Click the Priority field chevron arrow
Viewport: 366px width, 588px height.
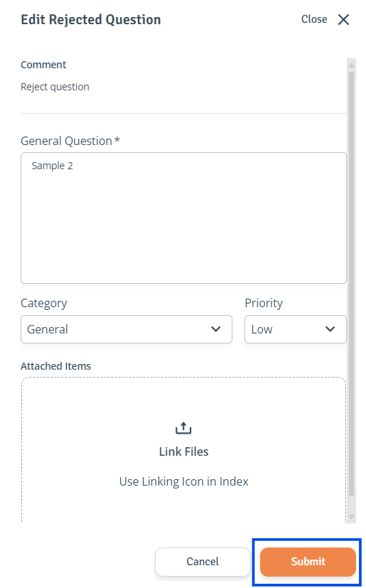click(x=330, y=329)
